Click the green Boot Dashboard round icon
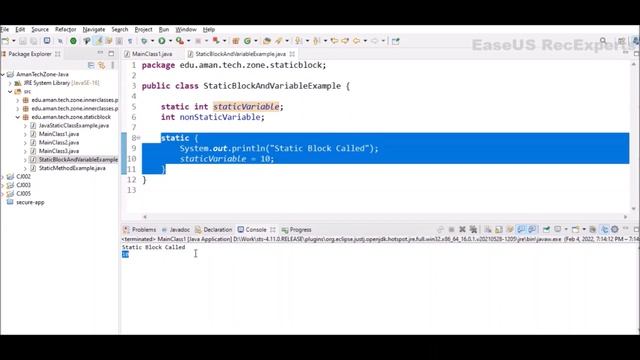This screenshot has height=360, width=640. (73, 41)
